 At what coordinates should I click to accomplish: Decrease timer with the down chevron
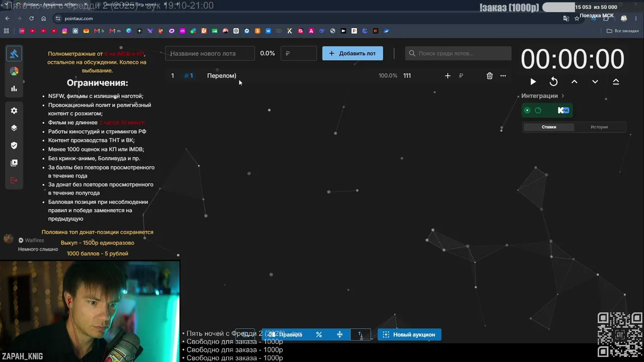595,82
